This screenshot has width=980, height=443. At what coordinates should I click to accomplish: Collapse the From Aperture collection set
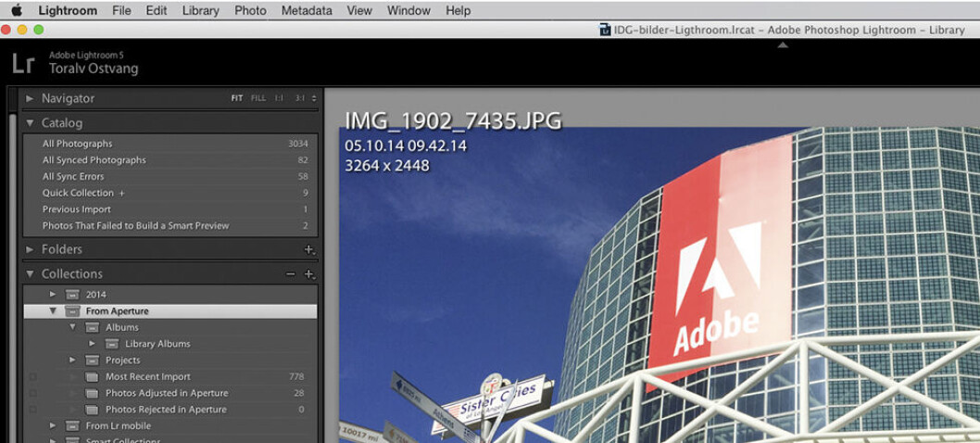pos(53,311)
